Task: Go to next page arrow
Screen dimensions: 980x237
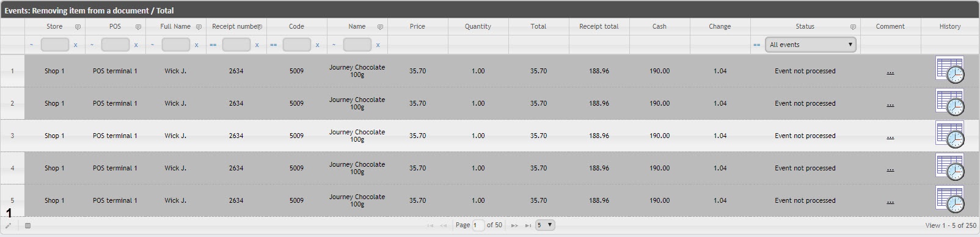Action: pyautogui.click(x=514, y=225)
